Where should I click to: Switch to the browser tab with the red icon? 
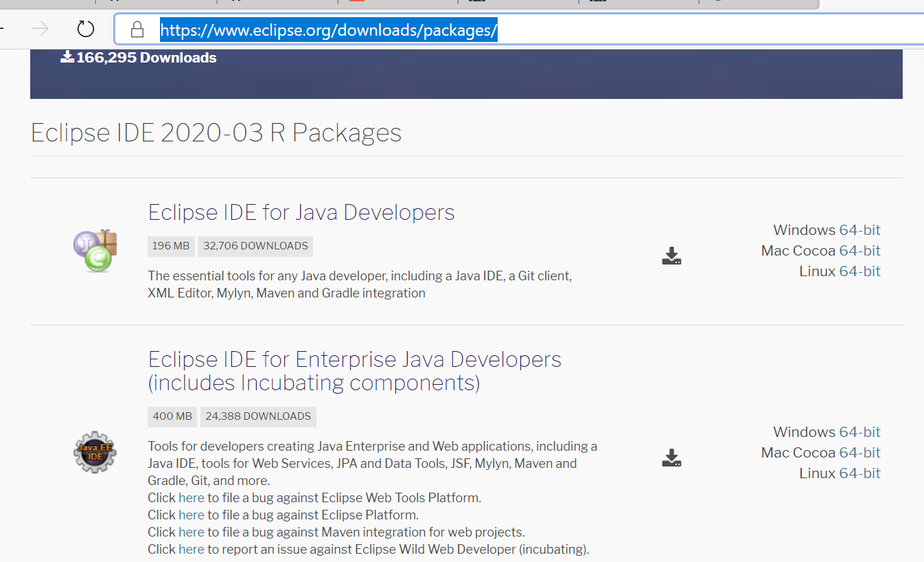click(x=356, y=3)
